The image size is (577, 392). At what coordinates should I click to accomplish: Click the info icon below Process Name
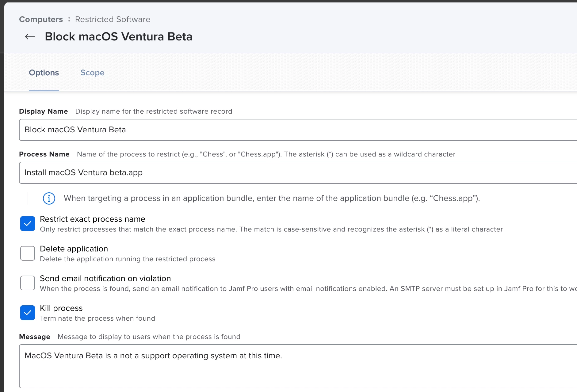[x=49, y=198]
